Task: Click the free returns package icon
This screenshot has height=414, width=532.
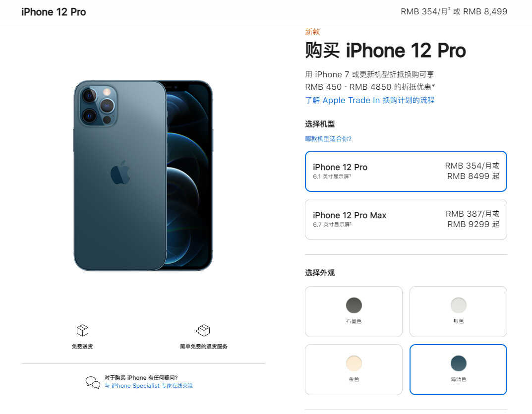Action: (203, 330)
